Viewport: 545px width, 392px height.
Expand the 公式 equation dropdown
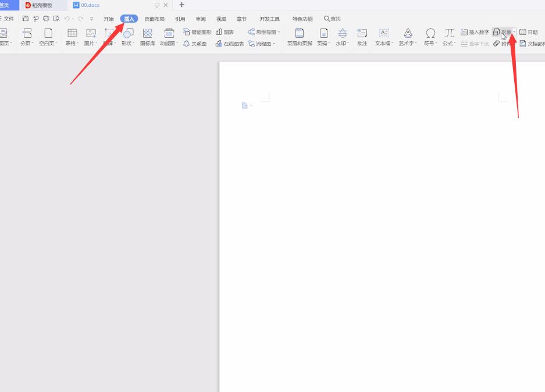455,43
